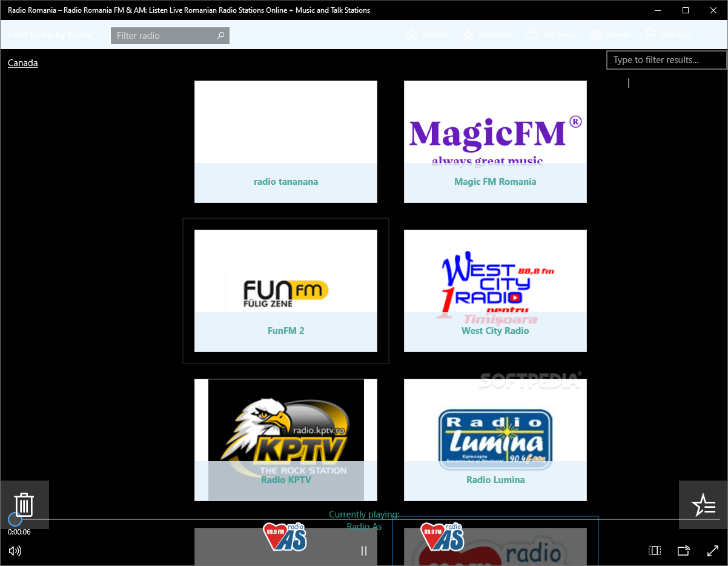Play the FunFM 2 station
This screenshot has height=566, width=728.
285,291
